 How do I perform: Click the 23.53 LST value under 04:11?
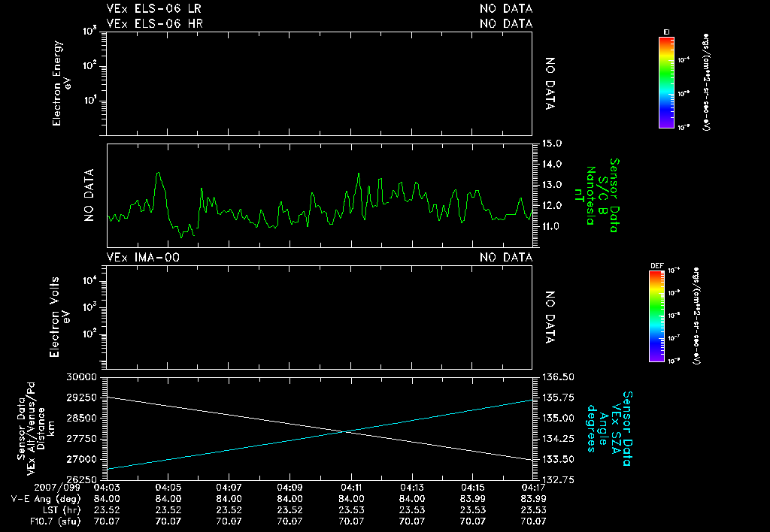[350, 510]
